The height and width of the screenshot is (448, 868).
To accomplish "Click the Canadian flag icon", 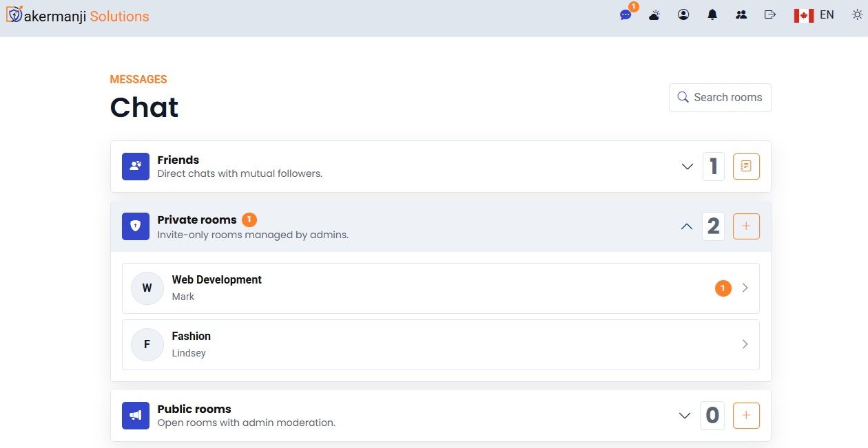I will point(804,15).
